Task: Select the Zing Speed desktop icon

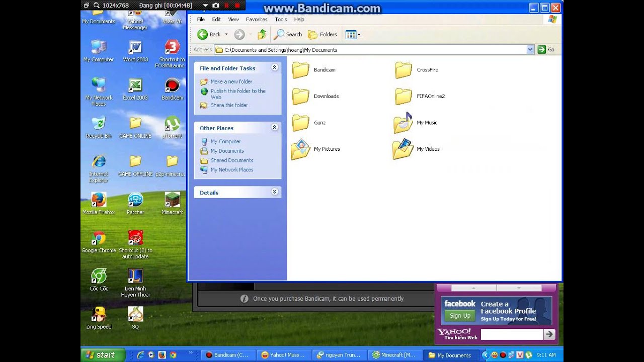Action: [x=99, y=318]
